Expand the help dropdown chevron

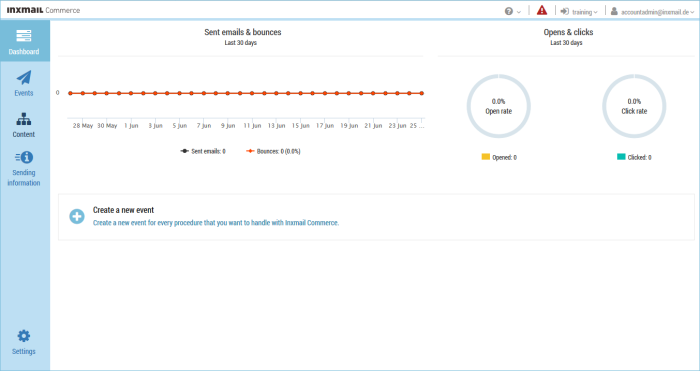pos(519,12)
